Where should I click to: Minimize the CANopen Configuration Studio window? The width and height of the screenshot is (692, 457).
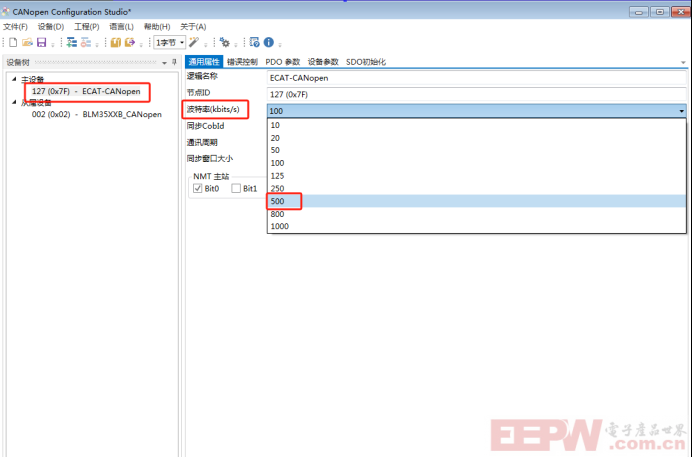point(639,12)
